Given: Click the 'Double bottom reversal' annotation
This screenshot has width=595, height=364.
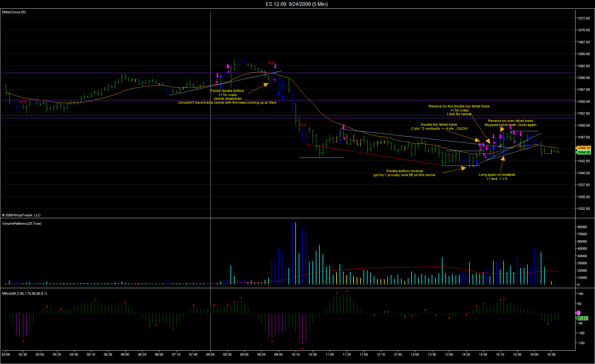Looking at the screenshot, I should (x=405, y=171).
